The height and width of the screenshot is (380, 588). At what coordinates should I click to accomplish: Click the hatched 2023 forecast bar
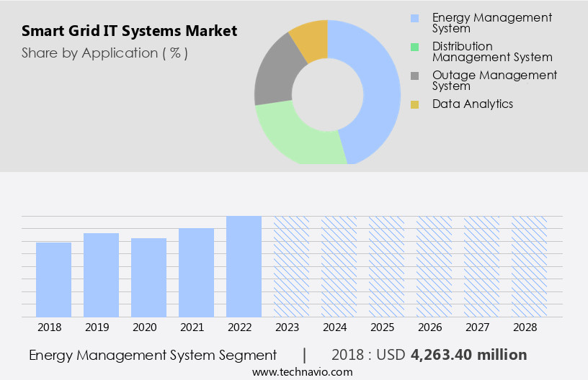click(291, 266)
